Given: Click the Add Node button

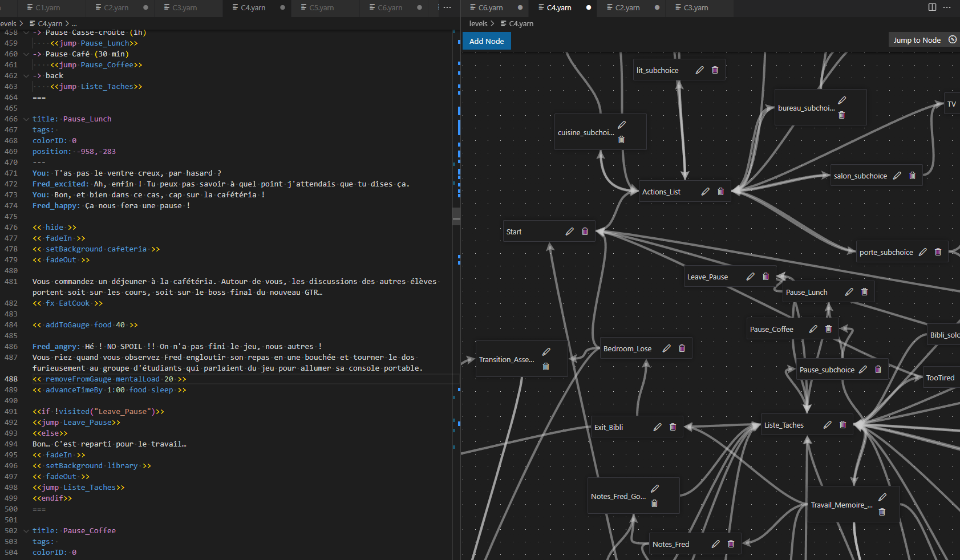Looking at the screenshot, I should click(487, 41).
